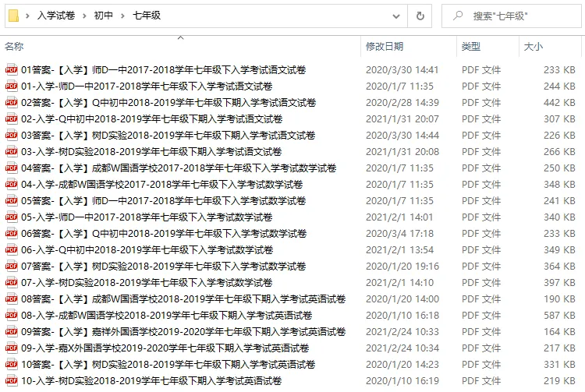The image size is (585, 392).
Task: Select 七年级 breadcrumb segment
Action: [147, 16]
